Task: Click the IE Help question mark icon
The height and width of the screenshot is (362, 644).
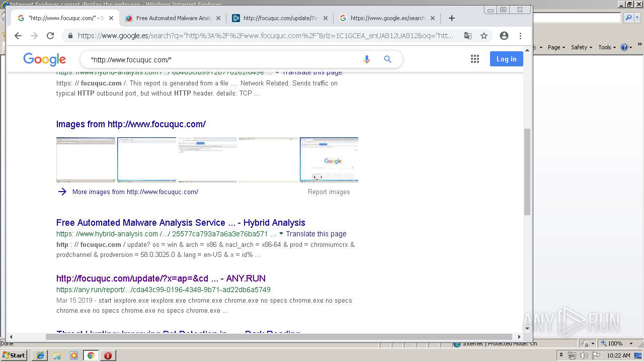Action: pos(624,47)
